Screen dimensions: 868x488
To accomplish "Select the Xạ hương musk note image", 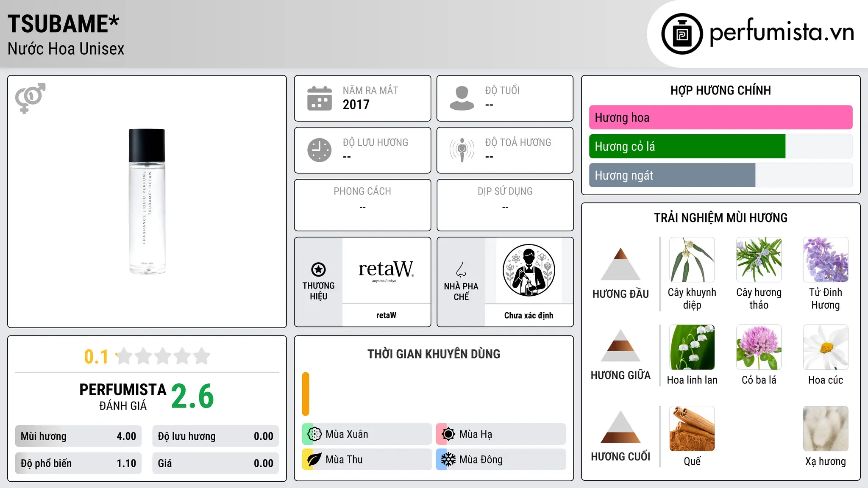I will (x=826, y=429).
